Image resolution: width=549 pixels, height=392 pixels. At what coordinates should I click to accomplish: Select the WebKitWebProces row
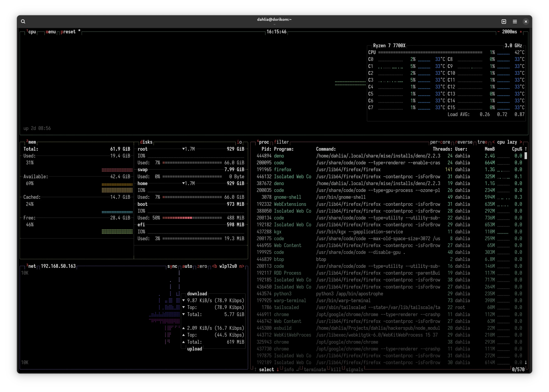tap(389, 335)
